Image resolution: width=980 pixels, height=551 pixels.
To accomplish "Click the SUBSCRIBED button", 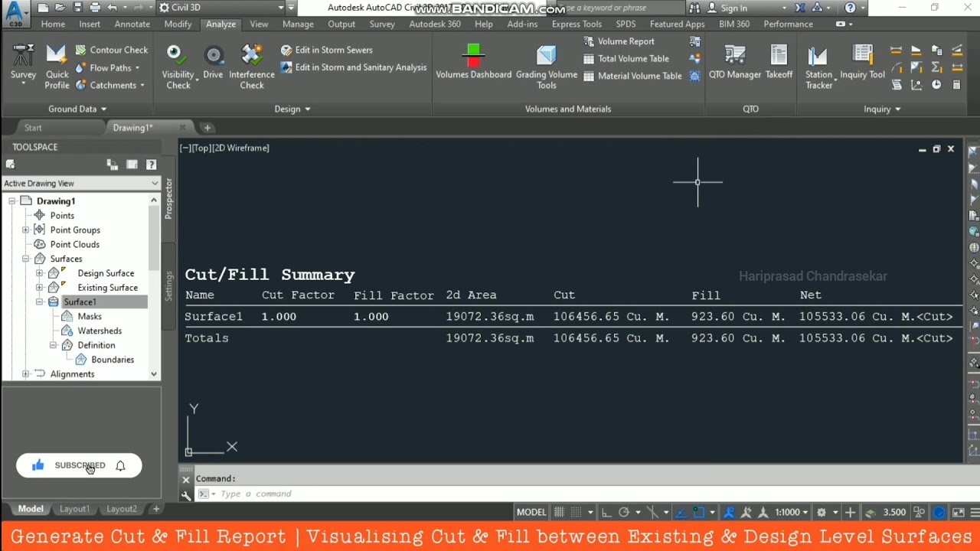I will [80, 465].
